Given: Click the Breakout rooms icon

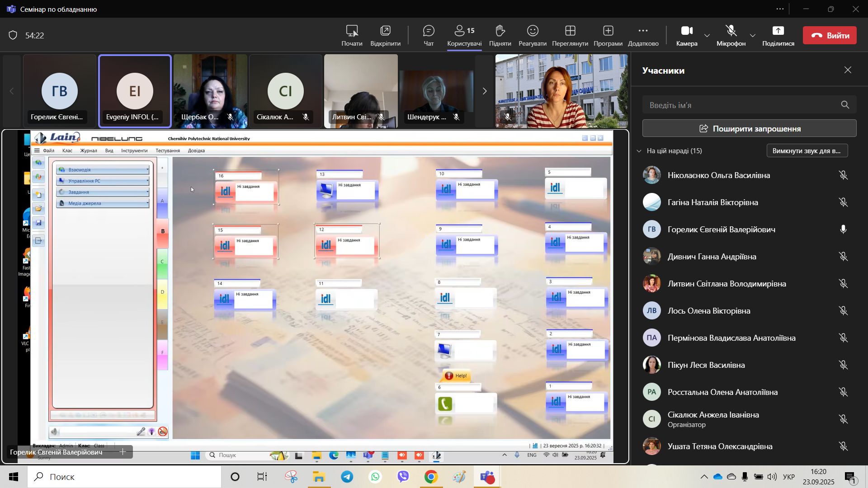Looking at the screenshot, I should [x=352, y=31].
